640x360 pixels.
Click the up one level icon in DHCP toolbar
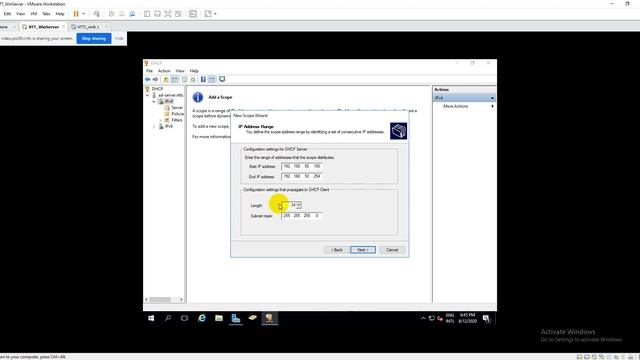[x=166, y=79]
